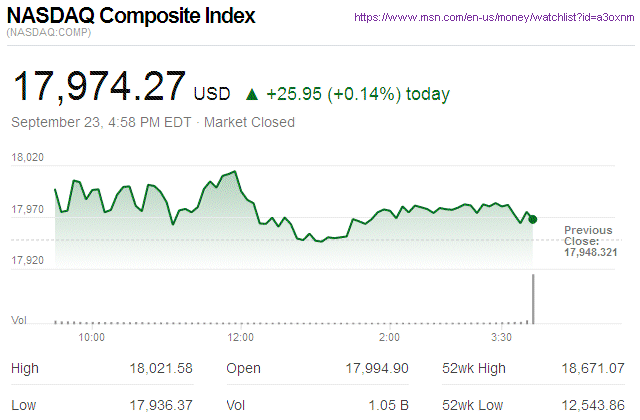
Task: Click the green up-arrow change indicator
Action: tap(252, 95)
